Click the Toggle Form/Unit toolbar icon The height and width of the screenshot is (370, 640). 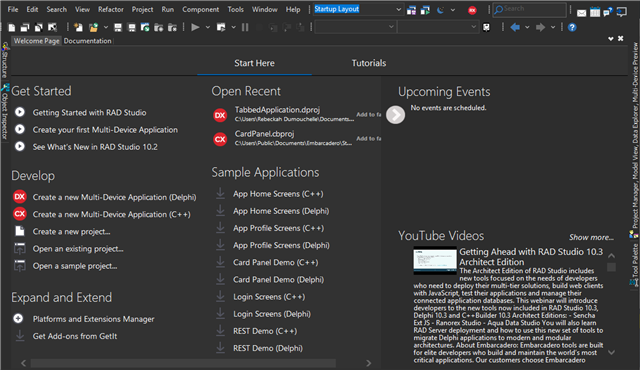pyautogui.click(x=38, y=27)
